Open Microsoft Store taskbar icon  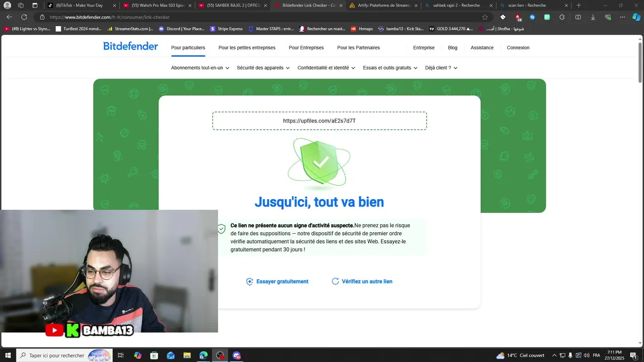coord(154,355)
